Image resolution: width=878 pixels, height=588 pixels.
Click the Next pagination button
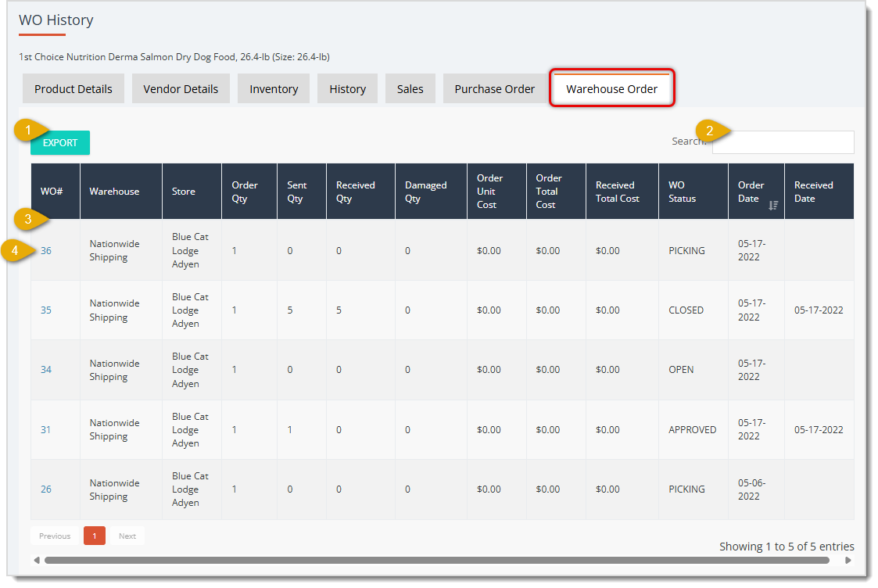tap(127, 536)
